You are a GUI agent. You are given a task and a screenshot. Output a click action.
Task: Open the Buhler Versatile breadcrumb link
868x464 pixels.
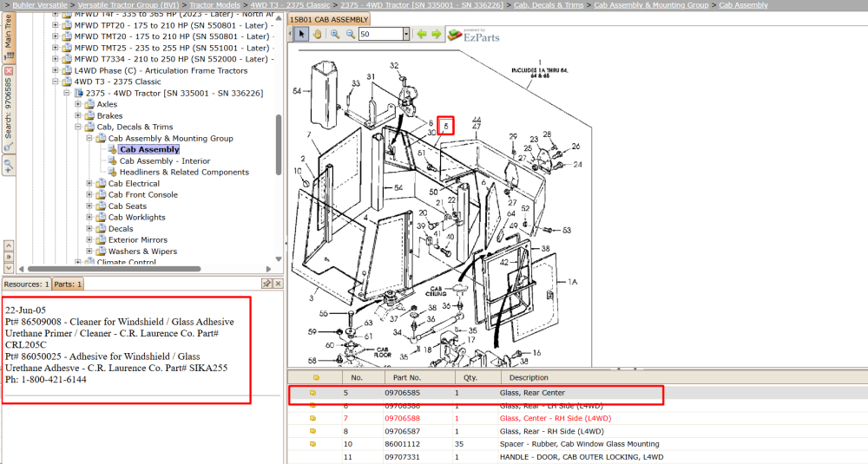(40, 5)
